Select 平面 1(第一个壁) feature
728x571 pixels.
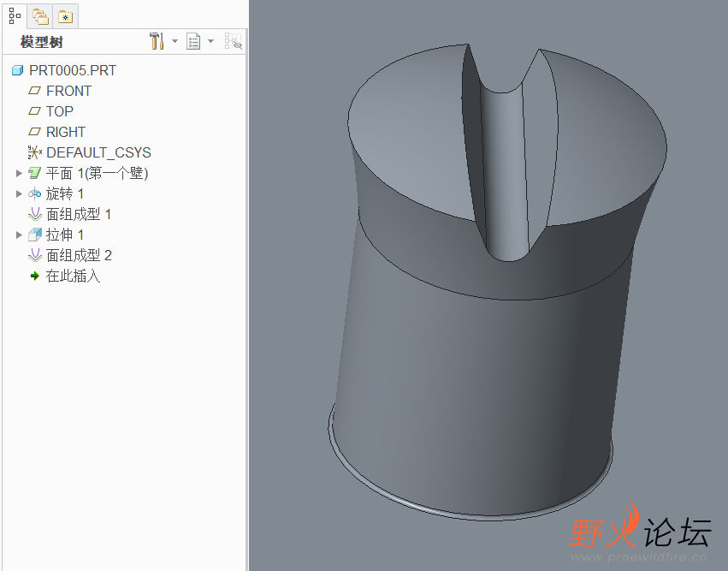click(97, 173)
